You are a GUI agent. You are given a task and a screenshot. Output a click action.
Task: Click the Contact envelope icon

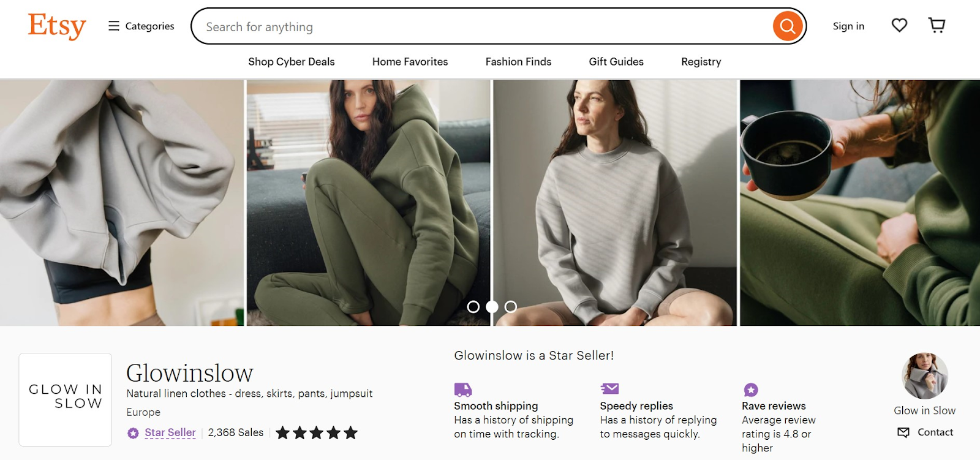click(x=903, y=432)
